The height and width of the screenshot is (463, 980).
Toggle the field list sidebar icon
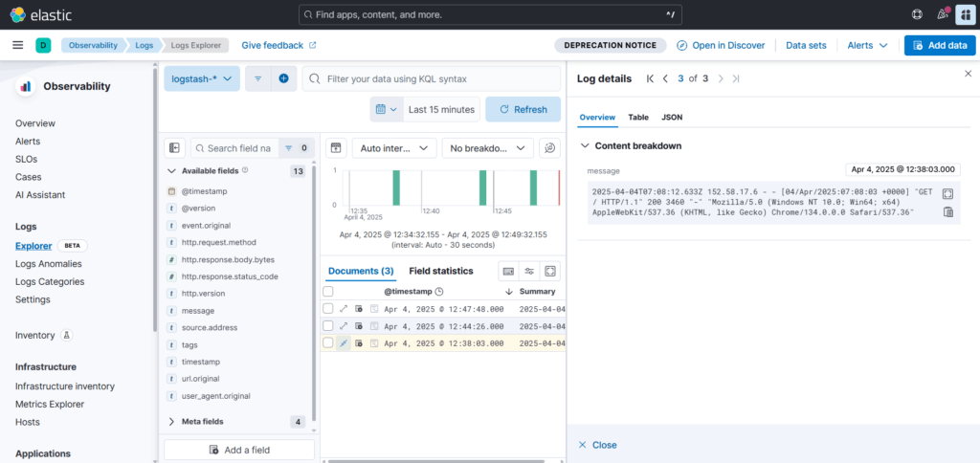pos(174,148)
